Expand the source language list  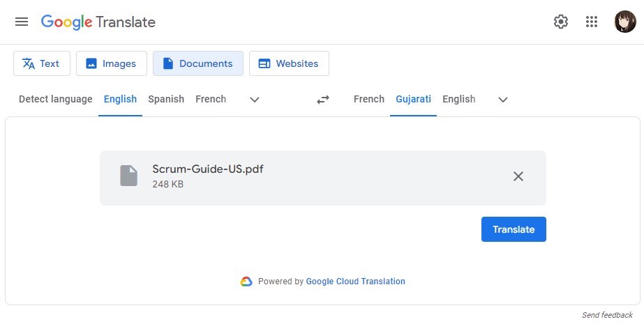[x=255, y=100]
